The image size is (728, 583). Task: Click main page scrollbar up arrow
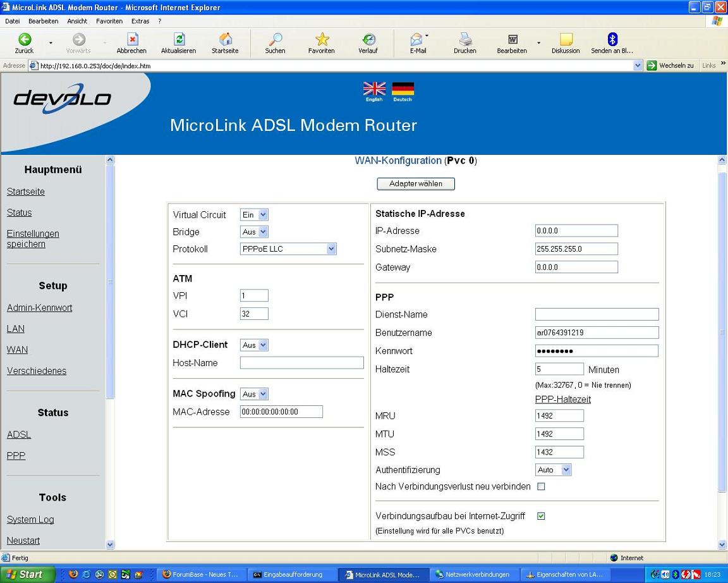(x=722, y=160)
